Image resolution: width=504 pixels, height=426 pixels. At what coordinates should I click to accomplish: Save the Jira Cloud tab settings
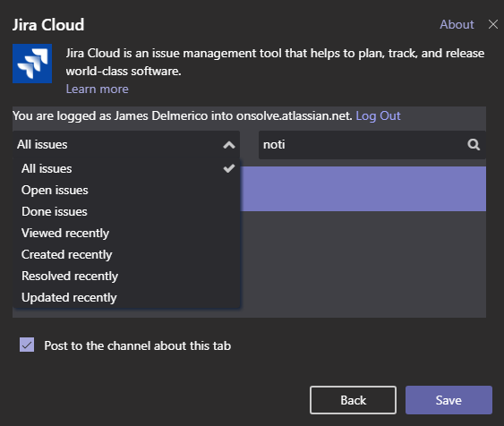point(448,400)
